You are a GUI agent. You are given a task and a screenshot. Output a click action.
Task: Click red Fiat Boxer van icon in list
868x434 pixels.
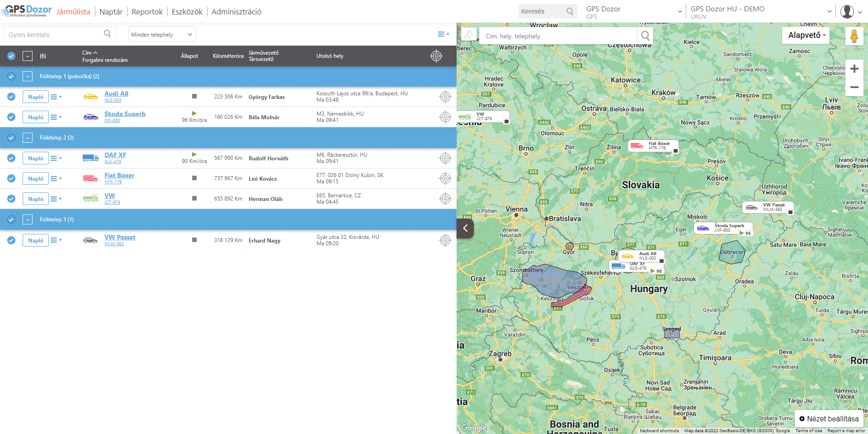90,178
